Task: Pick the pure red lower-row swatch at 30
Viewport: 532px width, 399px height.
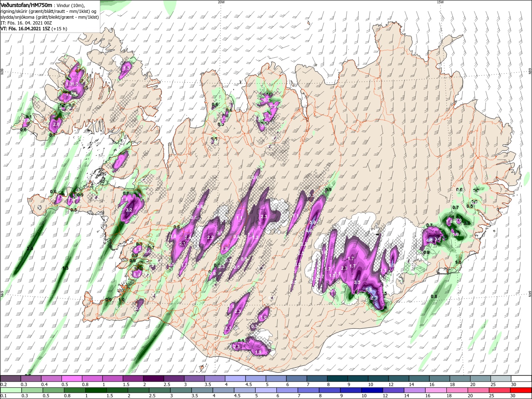Action: (x=520, y=390)
